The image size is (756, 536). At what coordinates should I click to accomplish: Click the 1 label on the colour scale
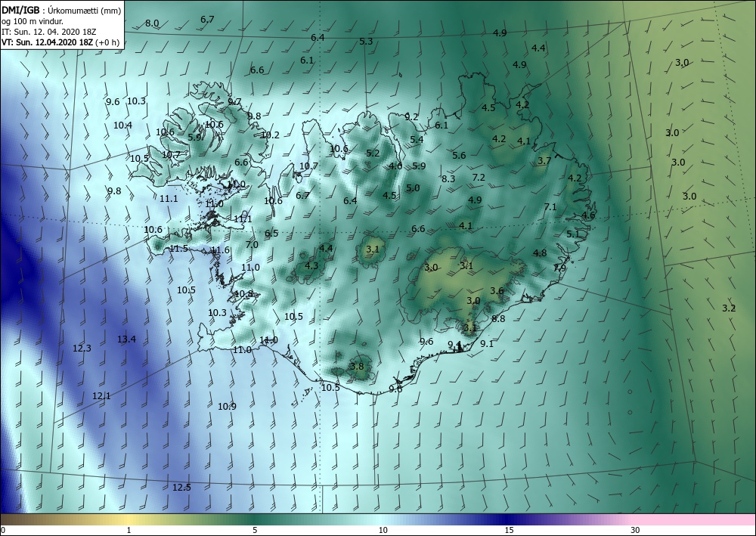pos(129,530)
